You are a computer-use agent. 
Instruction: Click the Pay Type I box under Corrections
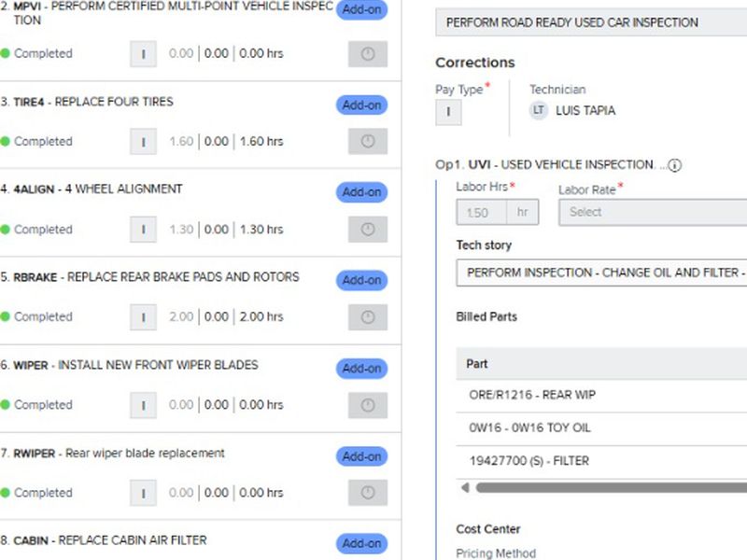click(448, 112)
